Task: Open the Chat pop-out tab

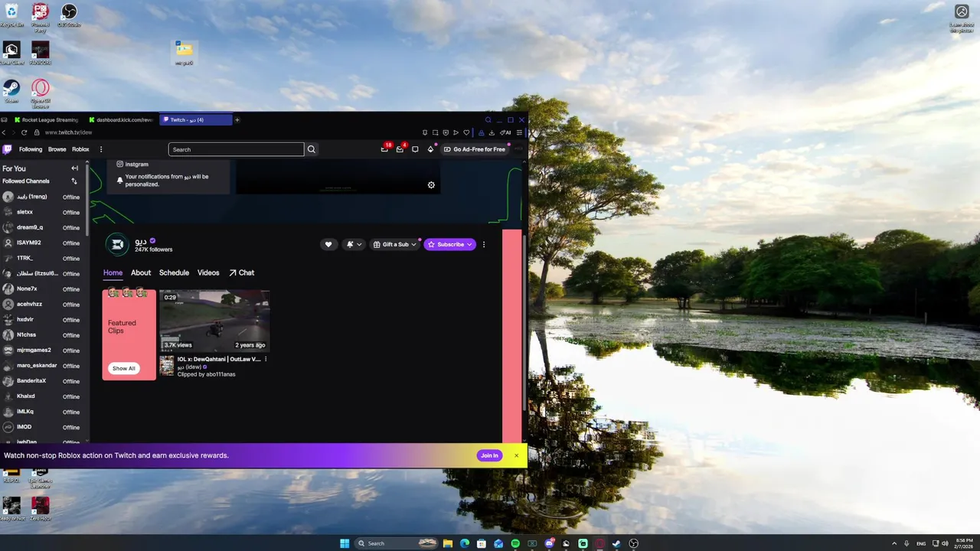Action: click(241, 272)
